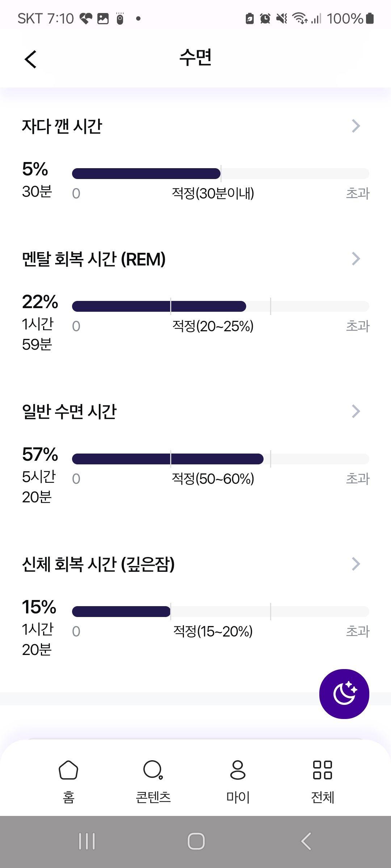Screen dimensions: 391x868
Task: Tap the alarm clock status bar icon
Action: pos(265,18)
